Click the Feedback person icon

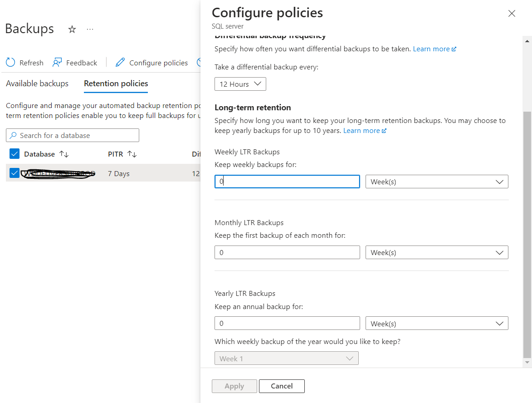[x=57, y=63]
